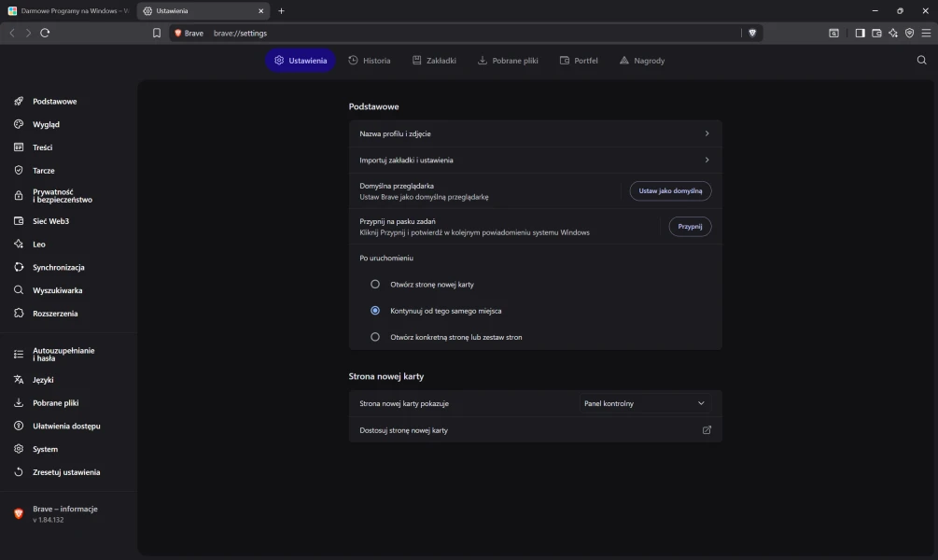Open the main hamburger menu
This screenshot has width=938, height=560.
925,33
